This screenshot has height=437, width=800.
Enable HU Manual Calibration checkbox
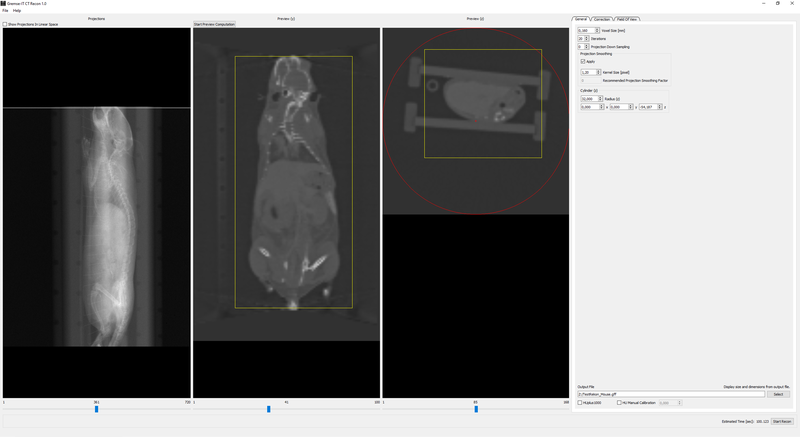(x=619, y=403)
